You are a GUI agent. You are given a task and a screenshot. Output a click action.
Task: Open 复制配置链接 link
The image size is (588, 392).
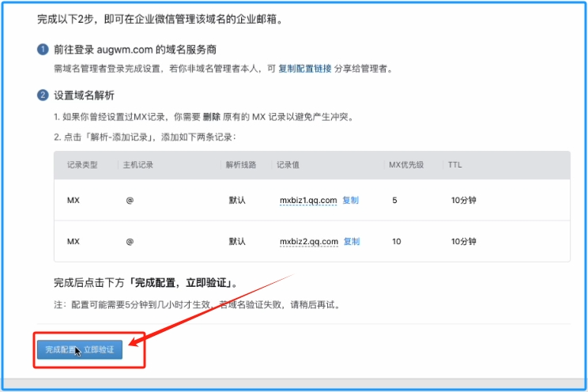coord(305,69)
